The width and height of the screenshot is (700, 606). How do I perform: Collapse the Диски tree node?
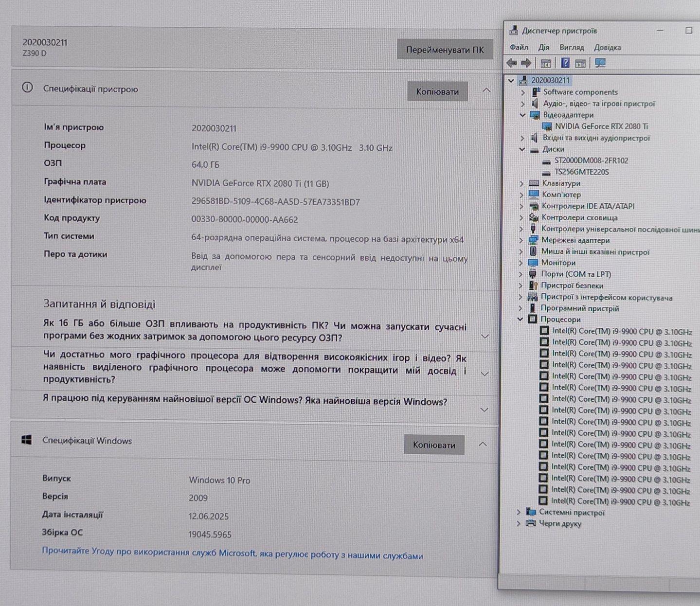coord(522,149)
